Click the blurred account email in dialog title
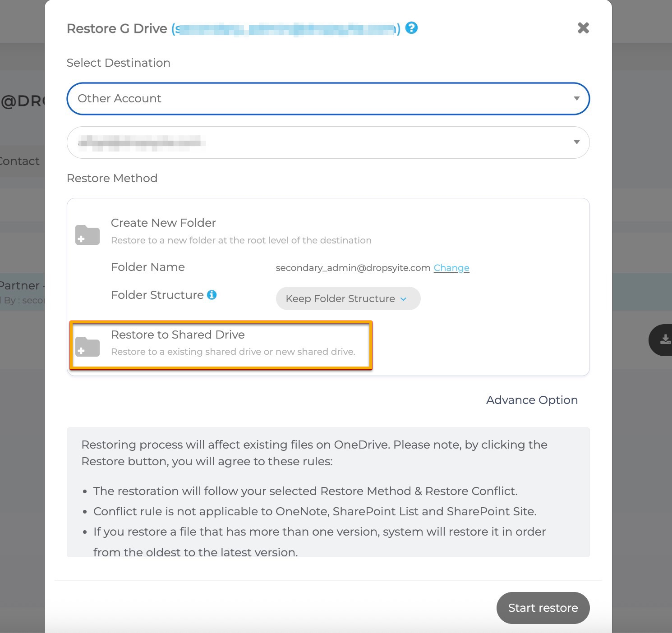The image size is (672, 633). [x=286, y=29]
